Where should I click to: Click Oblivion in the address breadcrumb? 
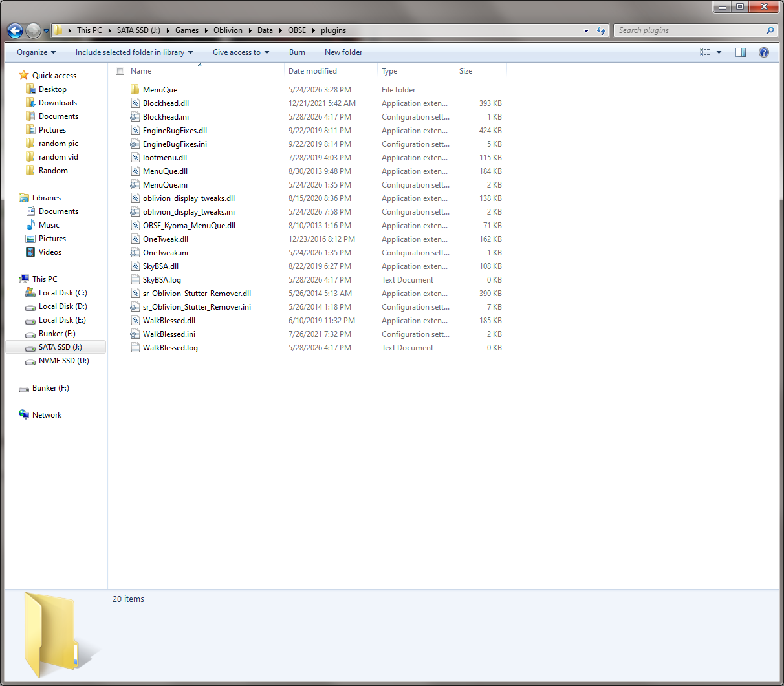coord(228,30)
